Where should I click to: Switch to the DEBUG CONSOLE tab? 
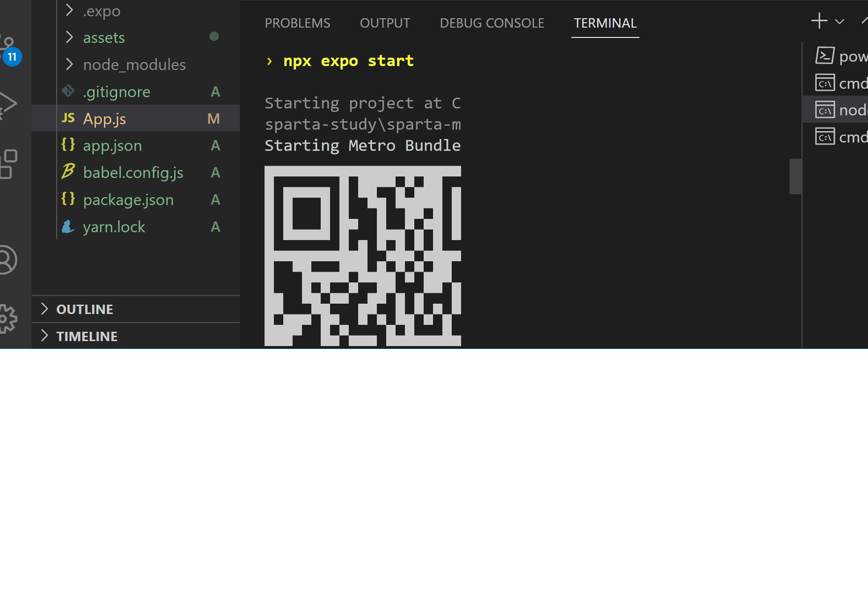coord(492,23)
